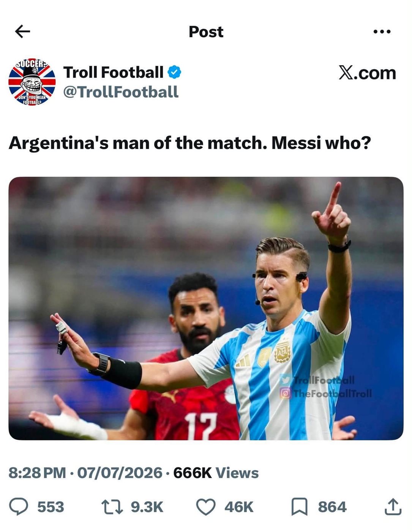This screenshot has width=412, height=532.
Task: Open Troll Football profile avatar
Action: pyautogui.click(x=32, y=82)
